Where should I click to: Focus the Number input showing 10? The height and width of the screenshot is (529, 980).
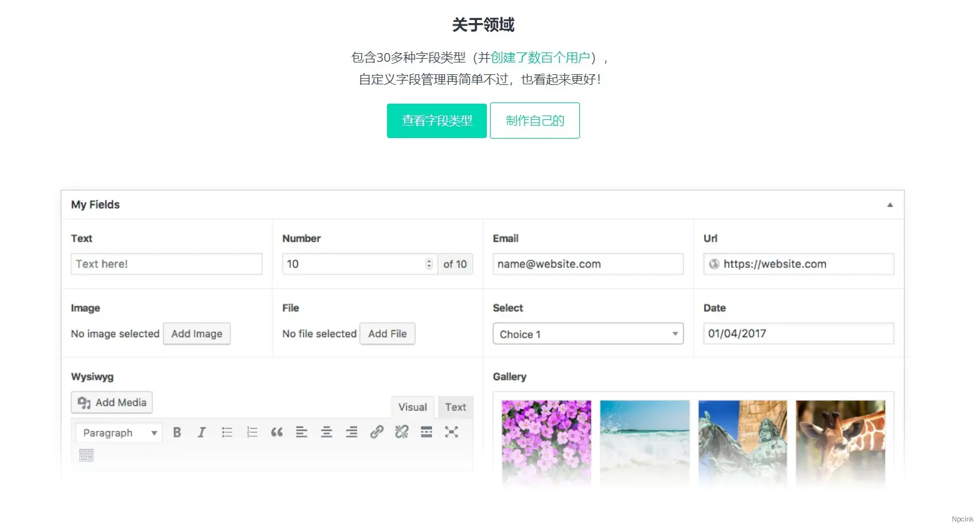pyautogui.click(x=359, y=264)
